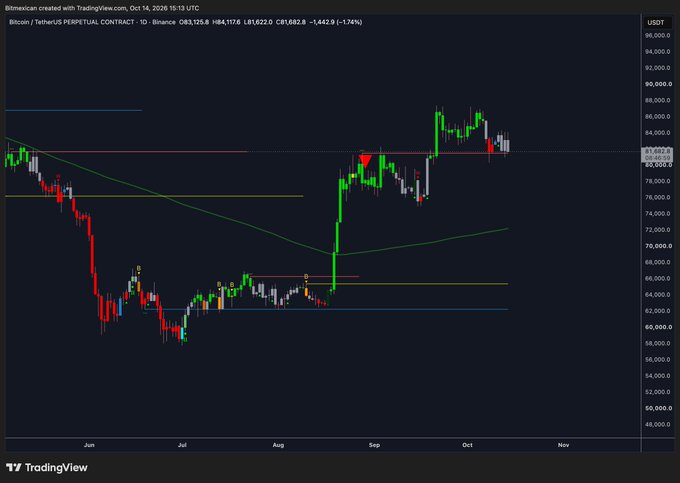Click the 88,000.0 price axis label
The image size is (680, 483).
tap(657, 100)
